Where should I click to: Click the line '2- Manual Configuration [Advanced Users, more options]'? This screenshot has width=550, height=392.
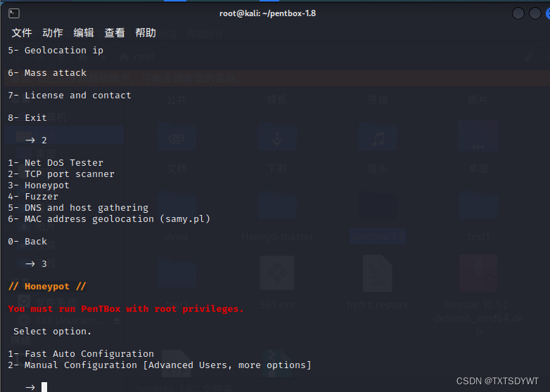(x=160, y=365)
